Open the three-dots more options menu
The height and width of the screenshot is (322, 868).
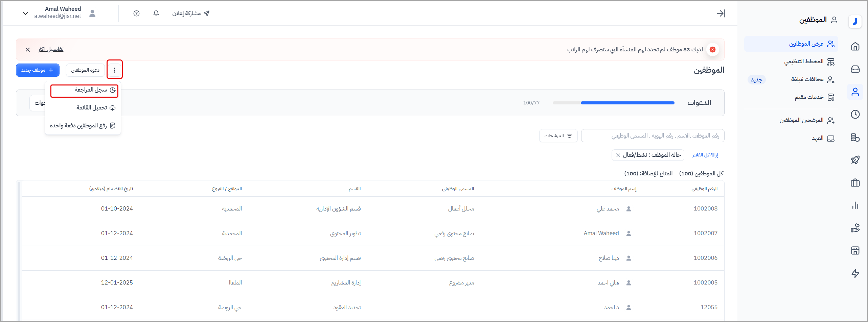[114, 70]
